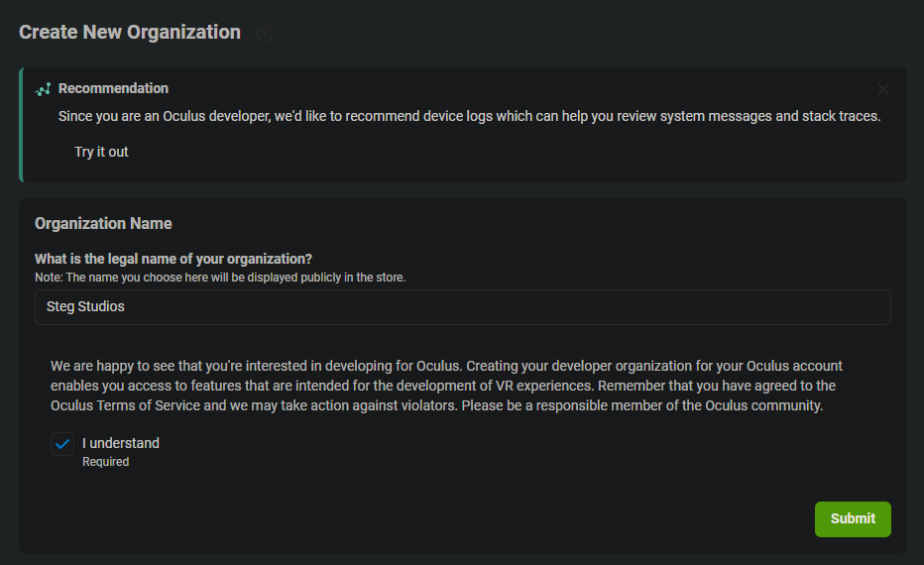Click the note about public store display

[220, 278]
